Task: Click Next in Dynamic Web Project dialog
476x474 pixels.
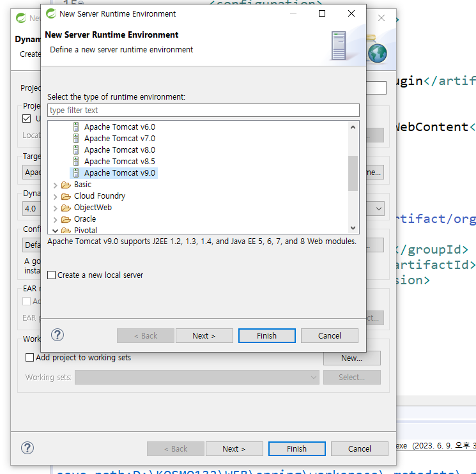Action: (234, 448)
